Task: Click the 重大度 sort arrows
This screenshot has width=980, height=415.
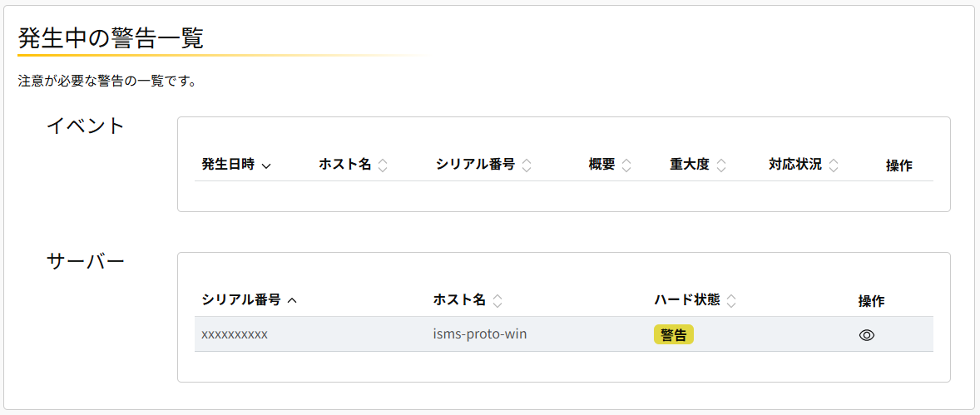Action: 721,166
